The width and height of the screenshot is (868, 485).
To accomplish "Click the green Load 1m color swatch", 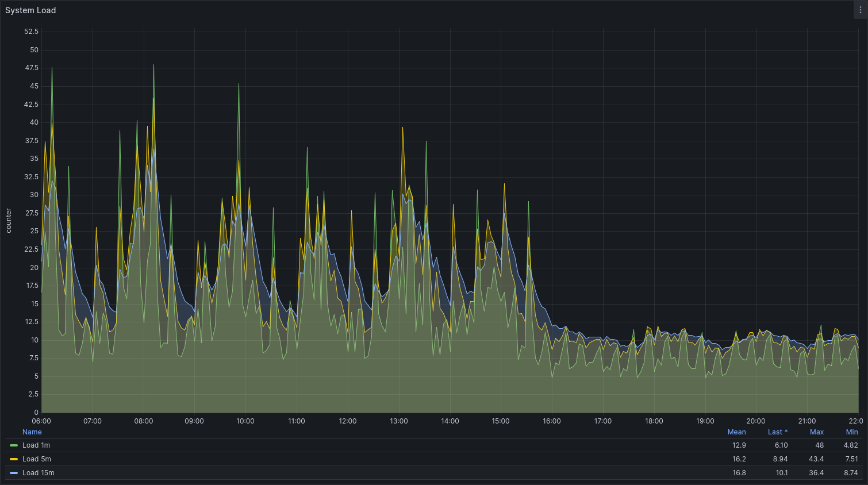I will (x=14, y=445).
